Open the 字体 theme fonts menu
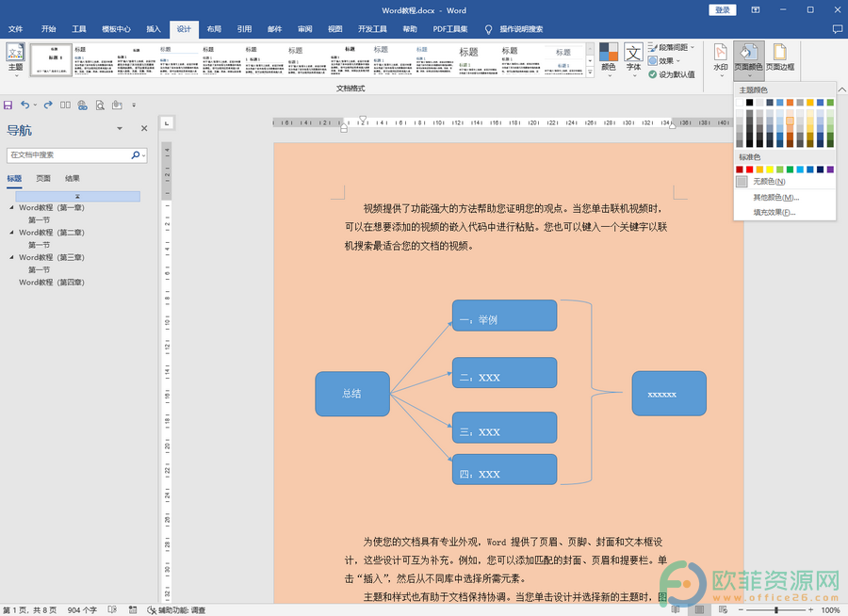Screen dimensions: 848x616 click(633, 59)
